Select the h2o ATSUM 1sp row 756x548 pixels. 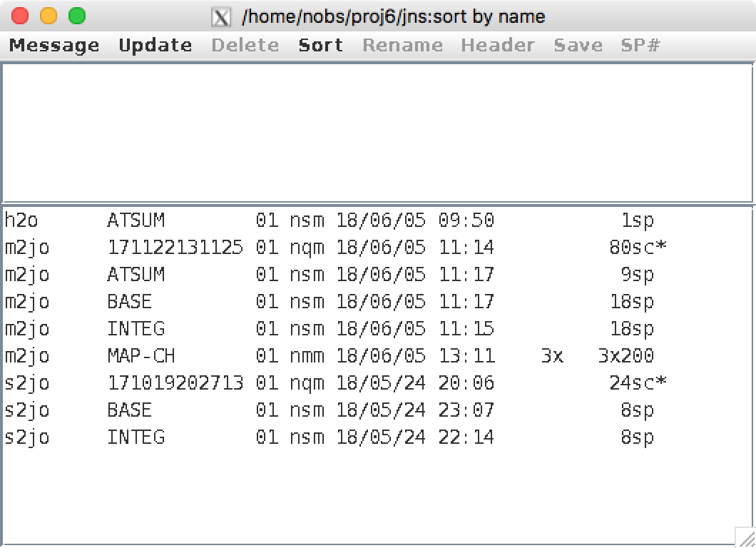(377, 220)
